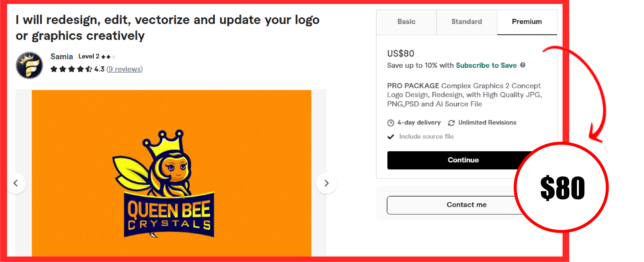Go to previous gig image
644x262 pixels.
(16, 183)
